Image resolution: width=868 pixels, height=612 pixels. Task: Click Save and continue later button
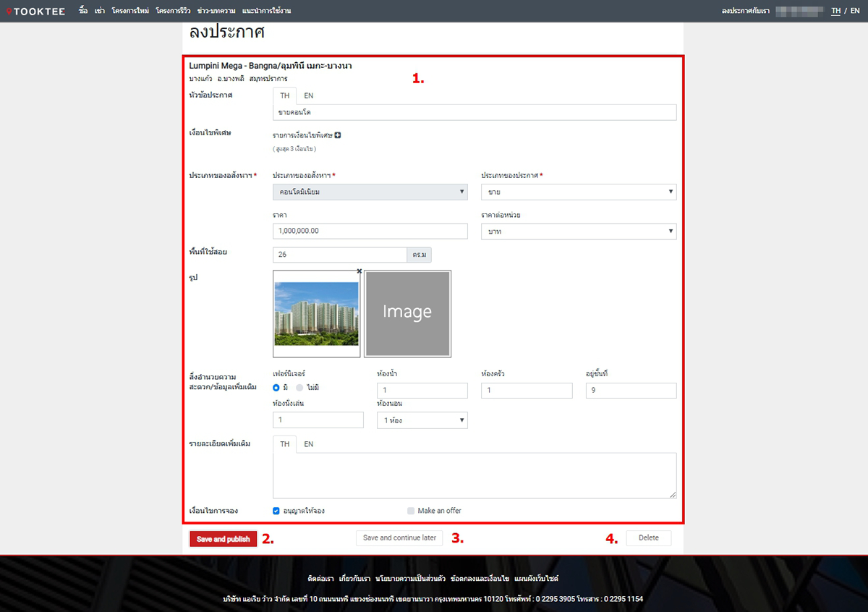(x=399, y=538)
